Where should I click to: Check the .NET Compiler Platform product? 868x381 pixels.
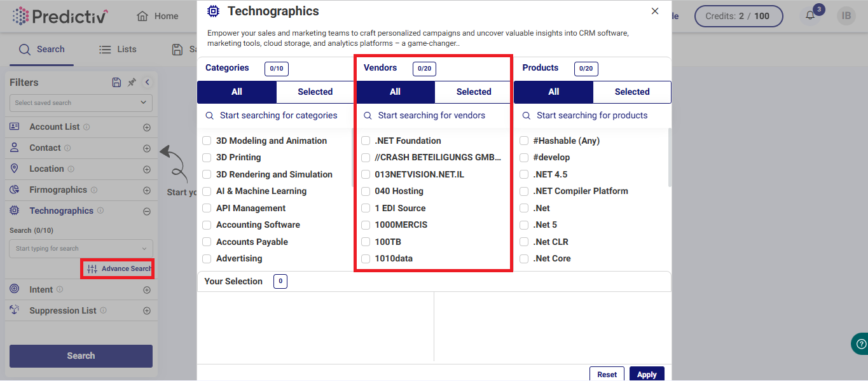[524, 191]
